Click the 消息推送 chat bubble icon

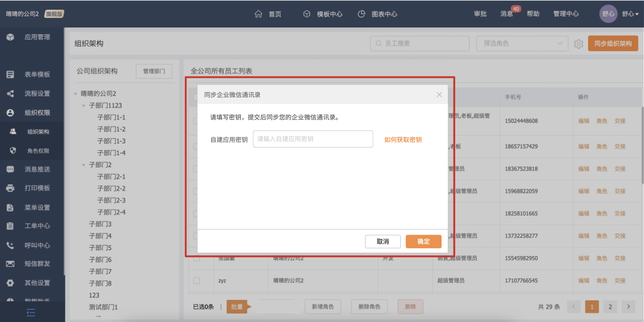pos(10,169)
